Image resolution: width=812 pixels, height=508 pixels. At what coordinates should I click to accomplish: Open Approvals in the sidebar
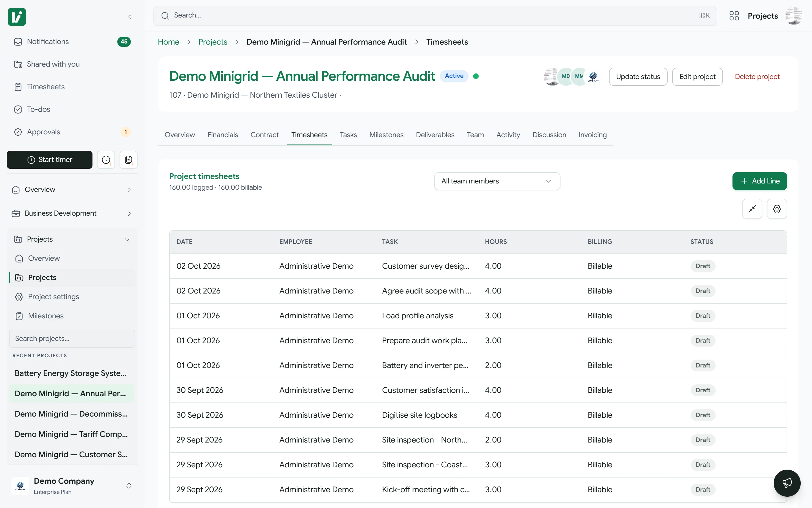coord(72,132)
